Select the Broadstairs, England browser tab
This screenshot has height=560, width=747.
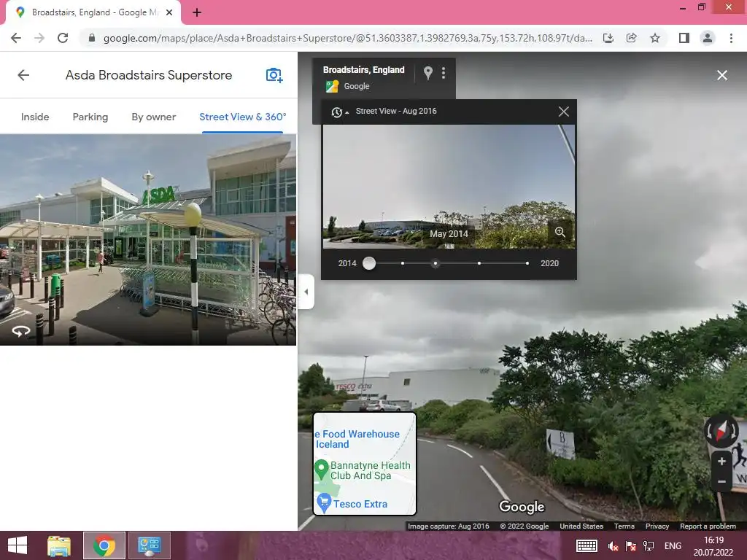tap(93, 12)
